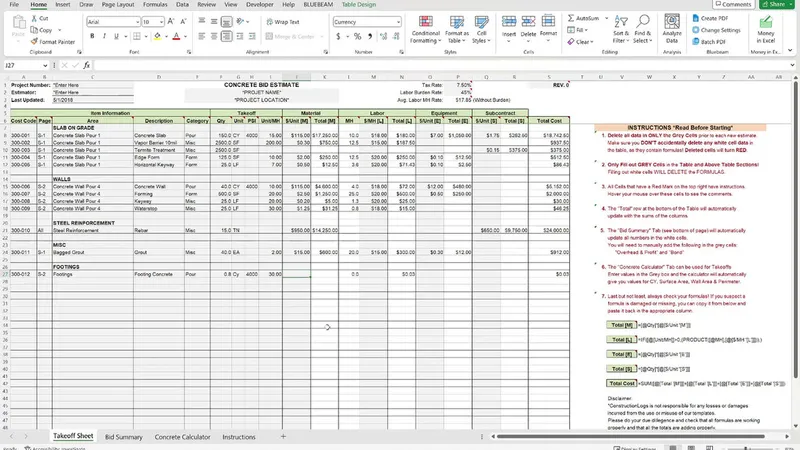Toggle Center horizontal alignment
The width and height of the screenshot is (800, 450).
214,36
